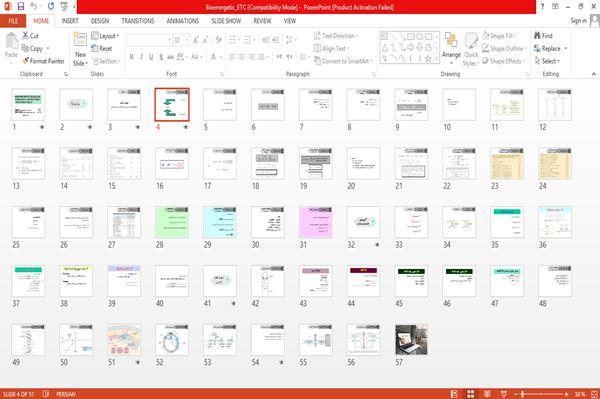Open the Find dialog

[543, 36]
